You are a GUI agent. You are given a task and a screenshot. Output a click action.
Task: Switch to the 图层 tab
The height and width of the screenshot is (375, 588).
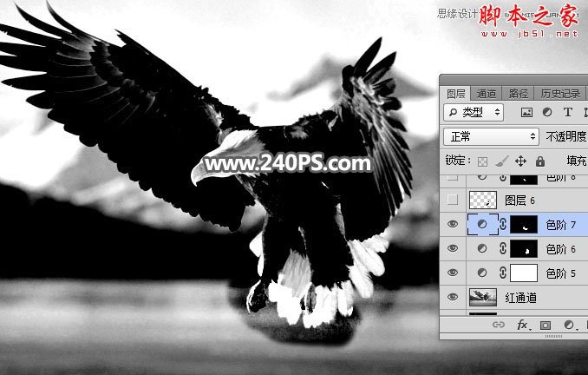[x=455, y=93]
